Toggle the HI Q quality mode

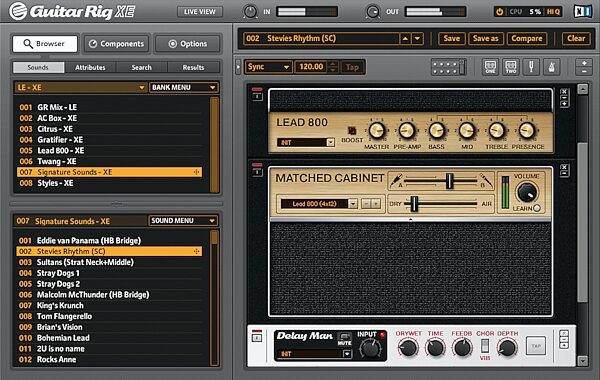tap(553, 12)
